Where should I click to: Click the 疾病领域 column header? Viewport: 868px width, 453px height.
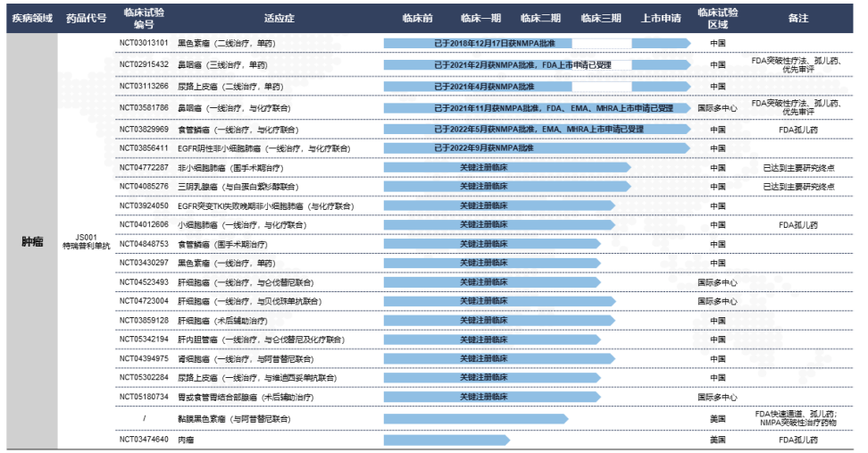click(31, 18)
